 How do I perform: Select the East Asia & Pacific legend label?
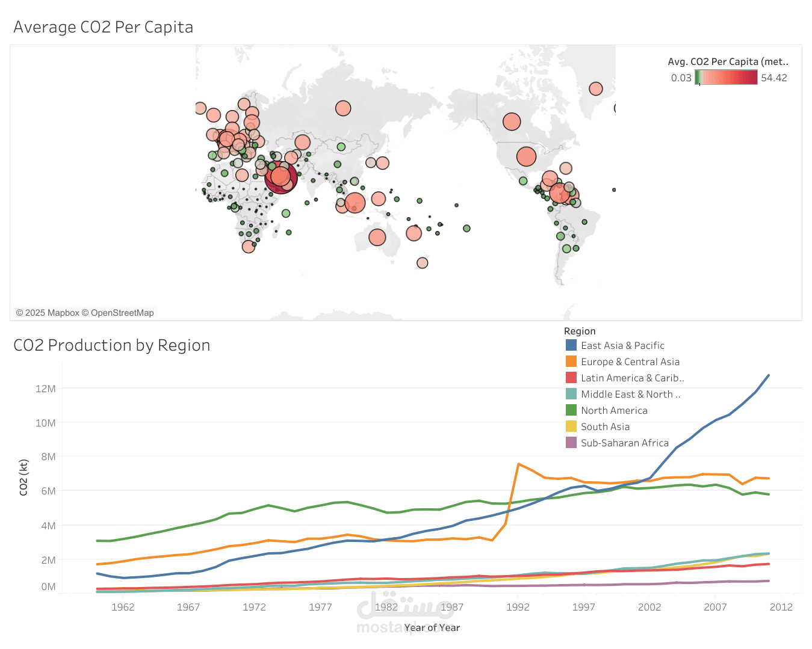coord(622,345)
